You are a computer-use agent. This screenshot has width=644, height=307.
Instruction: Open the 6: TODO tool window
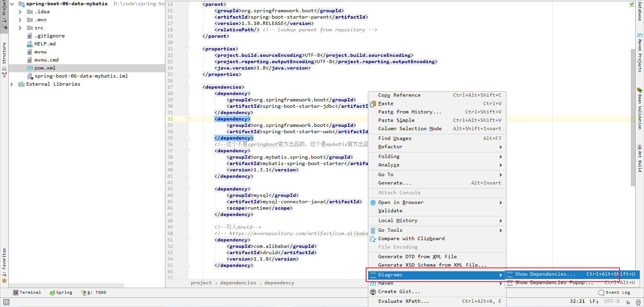(93, 292)
